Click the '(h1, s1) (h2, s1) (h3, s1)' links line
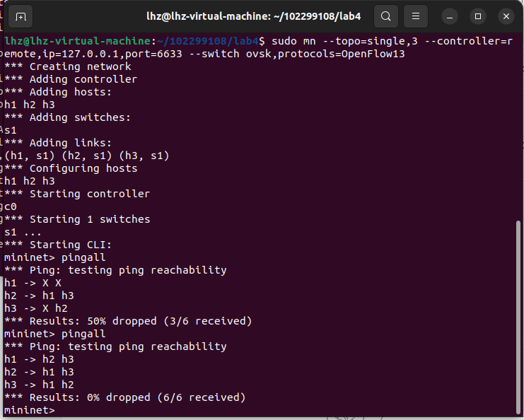This screenshot has width=524, height=420. click(87, 156)
